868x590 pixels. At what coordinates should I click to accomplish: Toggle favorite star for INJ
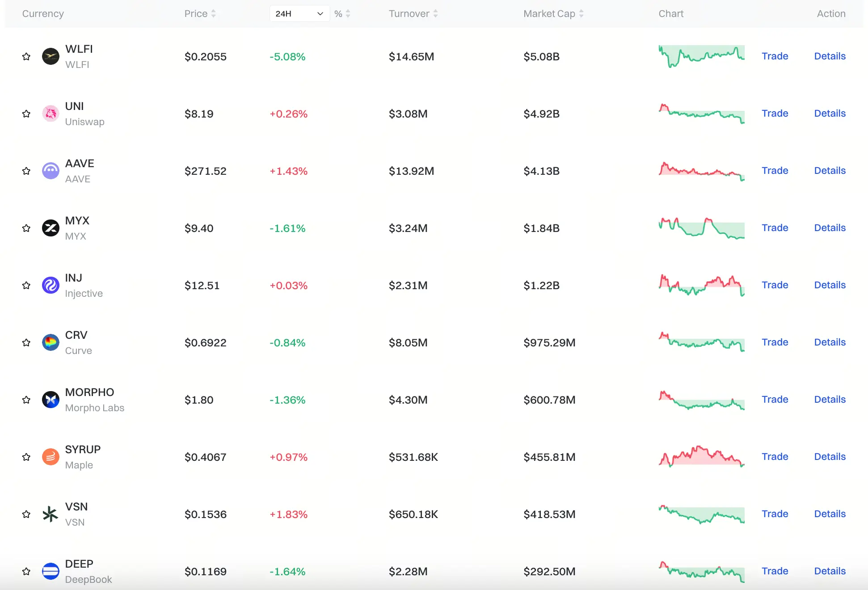click(26, 286)
